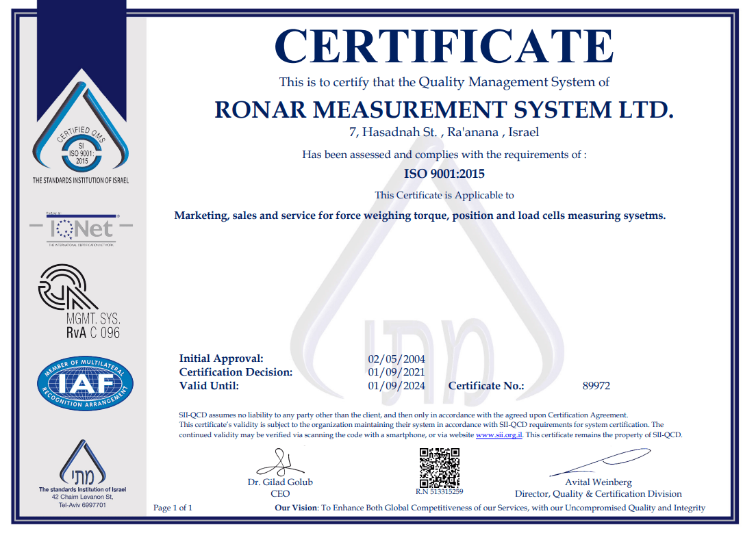Click the 'Tel-Aviv 6997701' text

click(82, 505)
